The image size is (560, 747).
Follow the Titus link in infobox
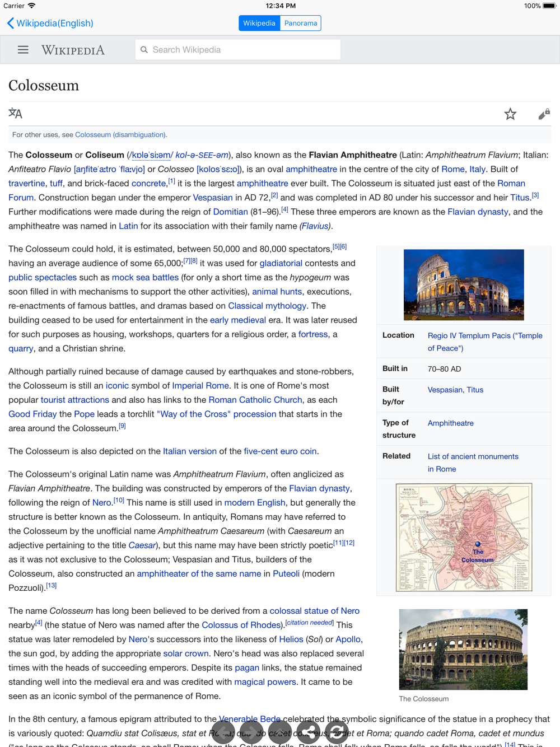(x=475, y=390)
